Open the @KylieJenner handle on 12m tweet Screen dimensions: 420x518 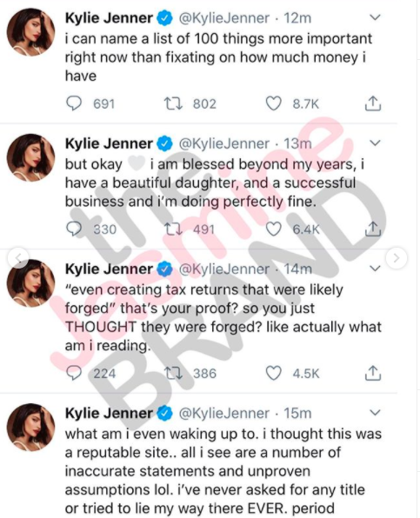coord(224,18)
